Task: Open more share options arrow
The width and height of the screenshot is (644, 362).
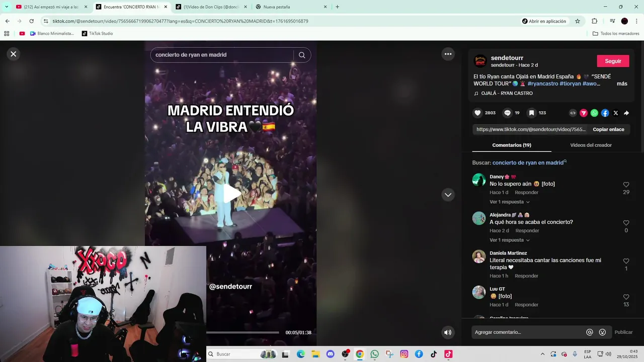Action: pyautogui.click(x=626, y=113)
